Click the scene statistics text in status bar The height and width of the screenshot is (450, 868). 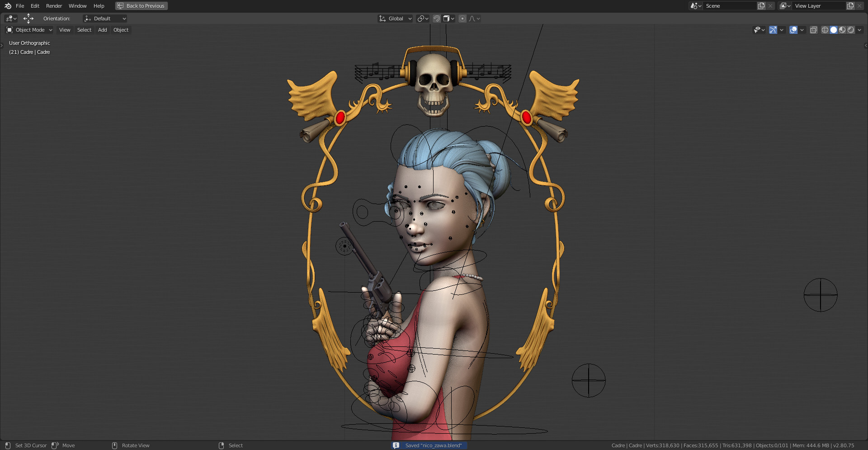pos(733,445)
